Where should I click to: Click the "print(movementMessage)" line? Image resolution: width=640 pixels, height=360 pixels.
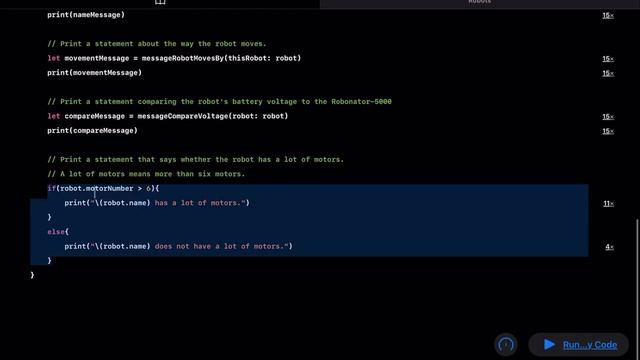pyautogui.click(x=94, y=73)
